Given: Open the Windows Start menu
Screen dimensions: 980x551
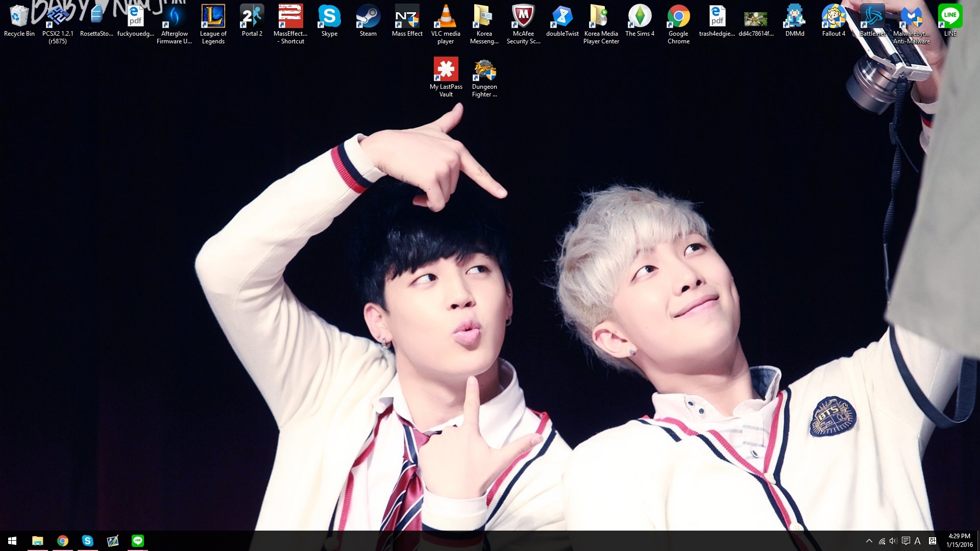Looking at the screenshot, I should (12, 541).
